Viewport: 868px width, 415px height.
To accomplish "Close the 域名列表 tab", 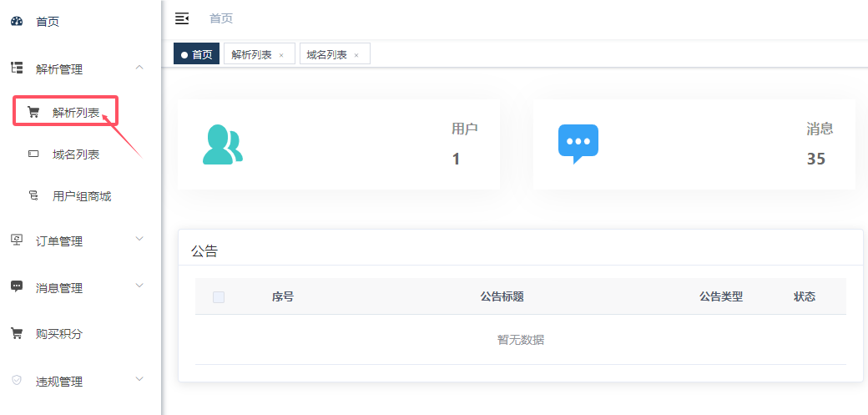I will coord(356,55).
